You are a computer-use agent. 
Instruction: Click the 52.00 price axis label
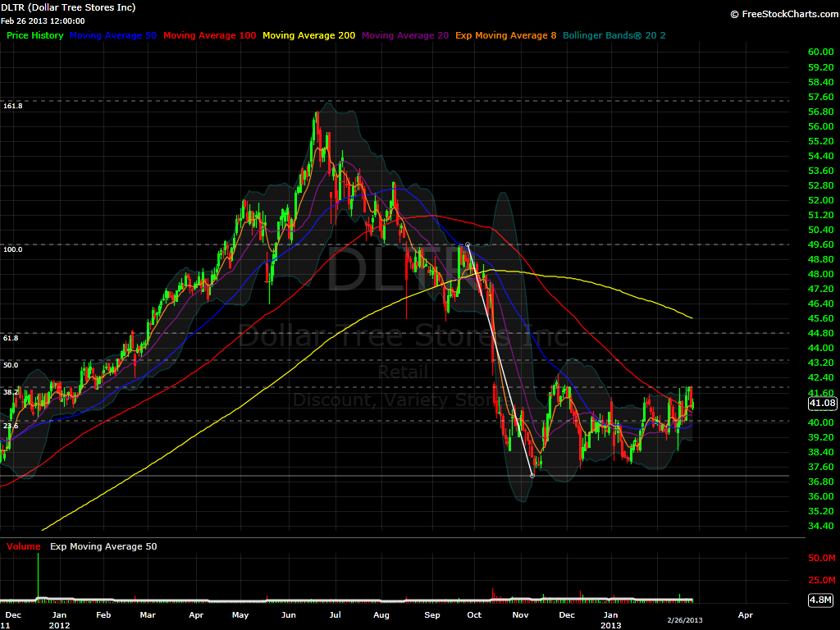[820, 200]
